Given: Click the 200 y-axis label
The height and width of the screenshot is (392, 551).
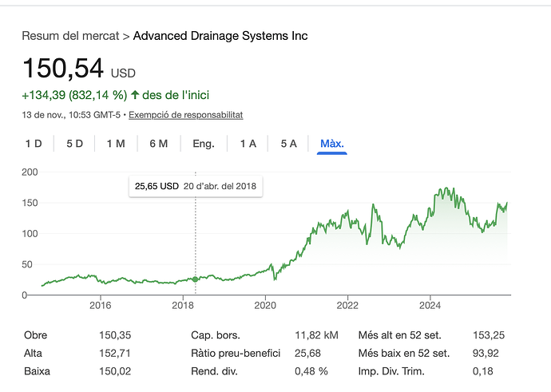Looking at the screenshot, I should click(30, 172).
